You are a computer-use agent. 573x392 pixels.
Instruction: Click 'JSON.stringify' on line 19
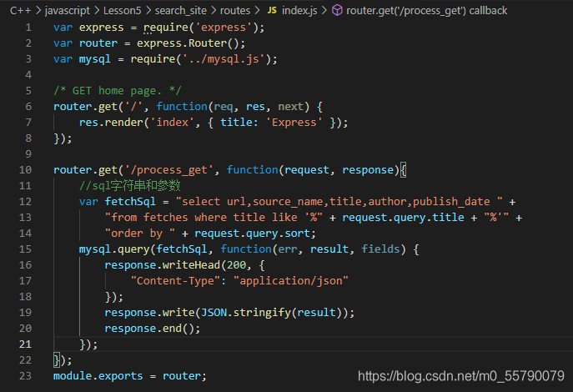[x=245, y=313]
